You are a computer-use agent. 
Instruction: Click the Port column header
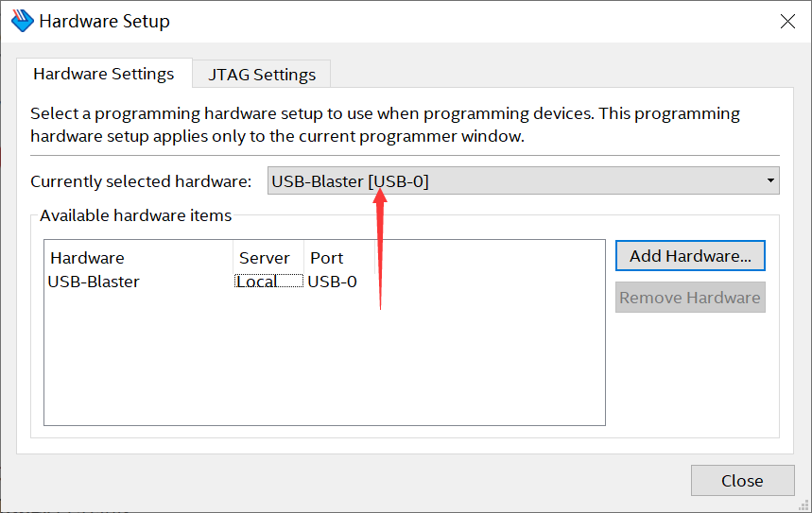click(x=327, y=258)
